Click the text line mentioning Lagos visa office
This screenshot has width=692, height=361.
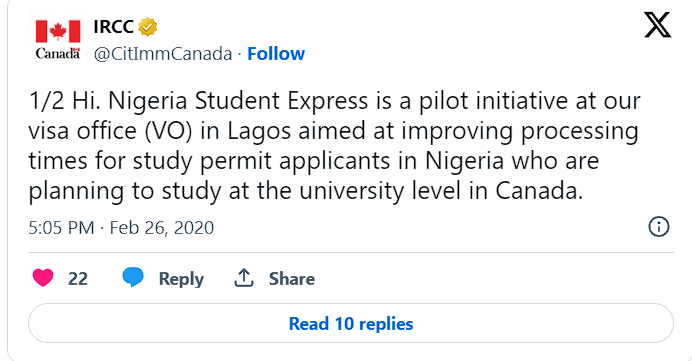(x=333, y=131)
